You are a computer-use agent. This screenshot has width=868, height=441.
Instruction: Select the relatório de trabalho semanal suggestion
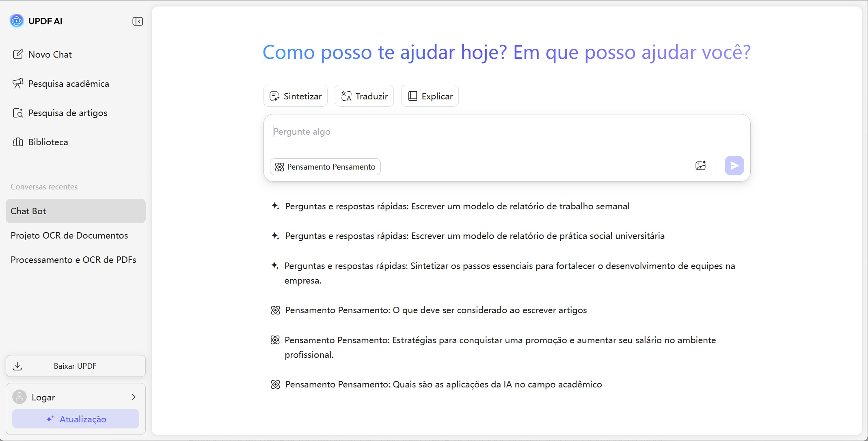click(451, 206)
